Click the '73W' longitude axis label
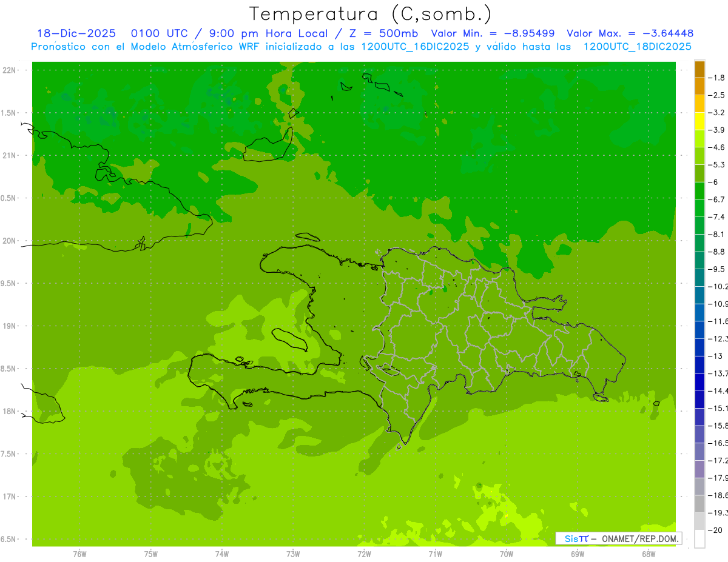The height and width of the screenshot is (562, 728). click(293, 554)
